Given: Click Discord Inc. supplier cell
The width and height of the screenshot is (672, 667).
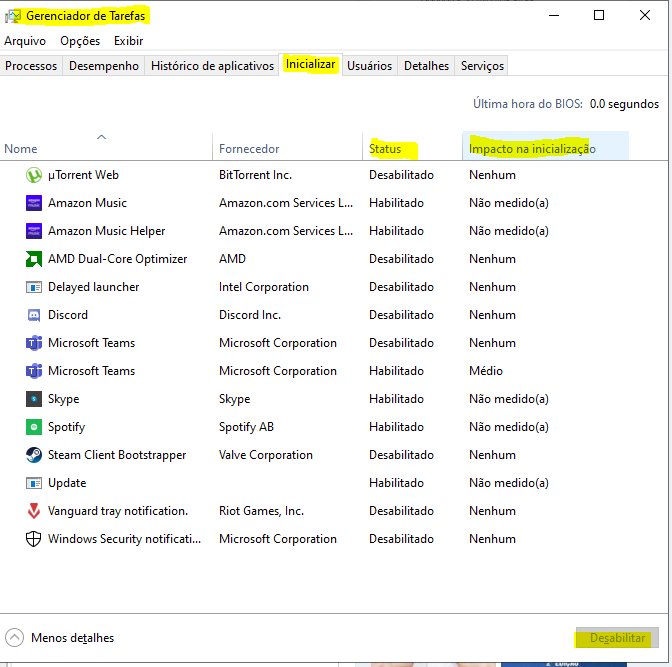Looking at the screenshot, I should pos(250,315).
